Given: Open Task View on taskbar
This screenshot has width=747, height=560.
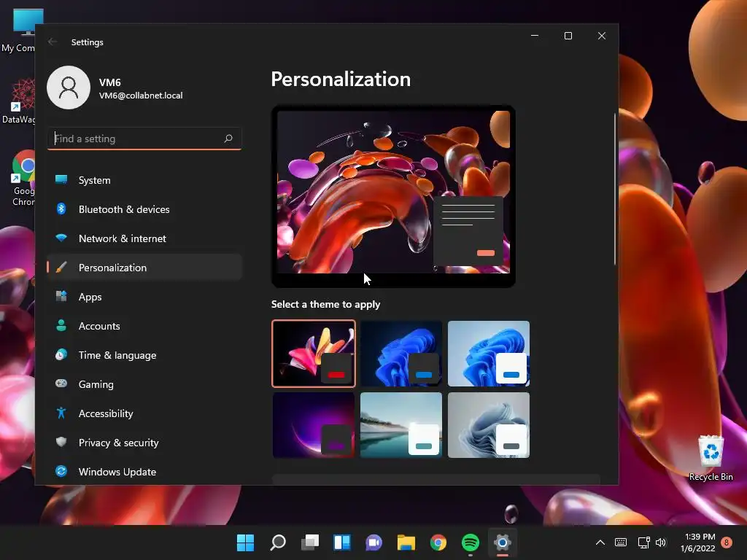Looking at the screenshot, I should 310,542.
